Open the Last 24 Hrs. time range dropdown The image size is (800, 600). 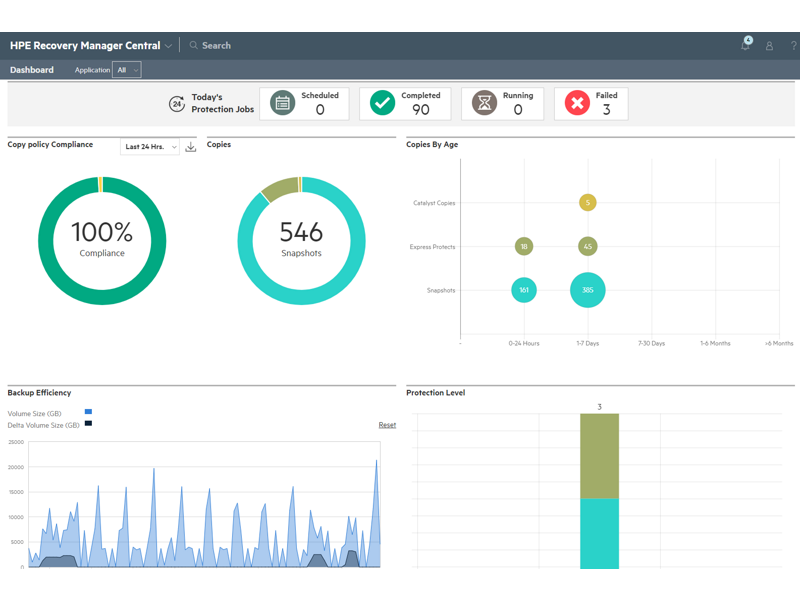point(150,147)
